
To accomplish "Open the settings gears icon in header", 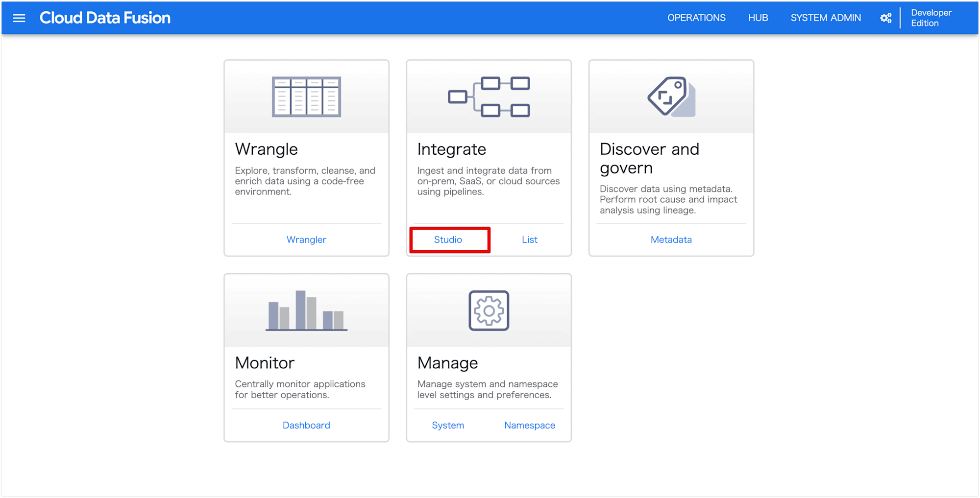I will (886, 18).
